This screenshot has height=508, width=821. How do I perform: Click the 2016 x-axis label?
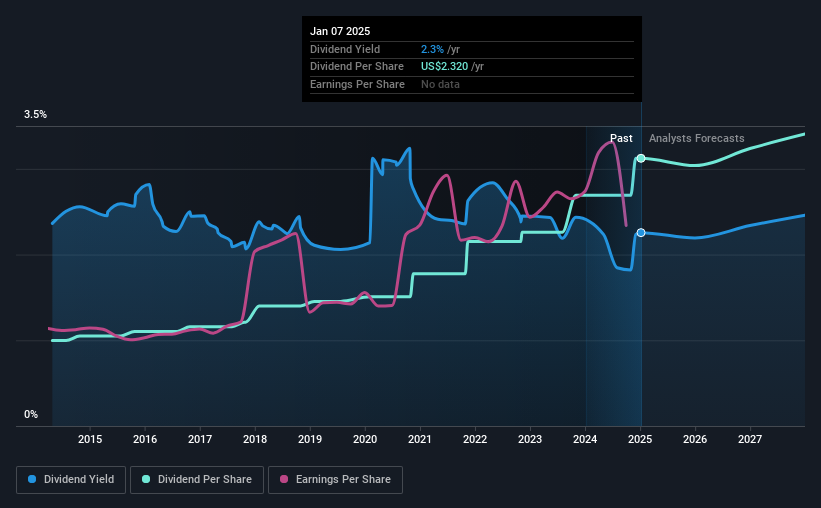(x=145, y=439)
